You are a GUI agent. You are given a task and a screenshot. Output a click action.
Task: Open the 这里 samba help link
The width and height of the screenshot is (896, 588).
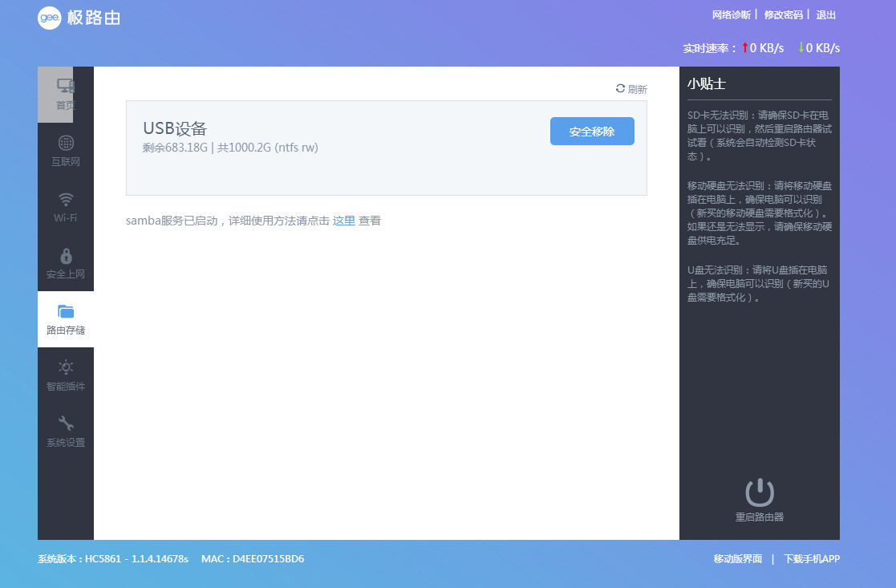343,221
